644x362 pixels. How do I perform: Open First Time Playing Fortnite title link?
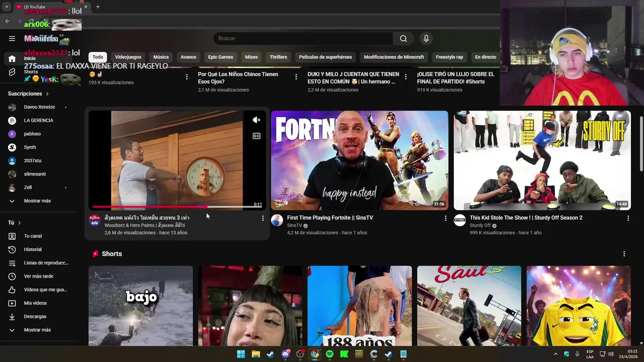[x=330, y=218]
